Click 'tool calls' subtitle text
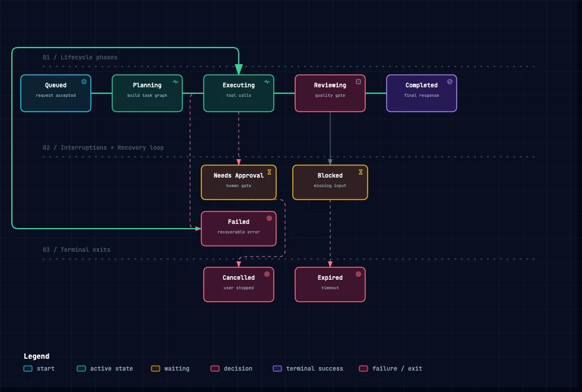Screen dimensions: 582x392 [x=239, y=96]
